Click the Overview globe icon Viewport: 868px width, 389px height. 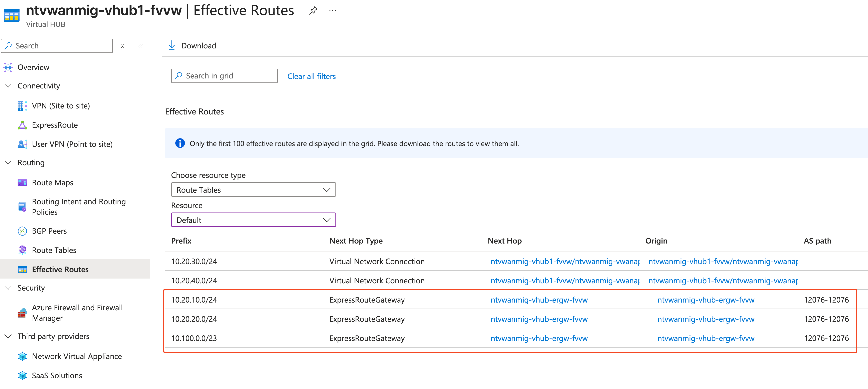coord(8,67)
